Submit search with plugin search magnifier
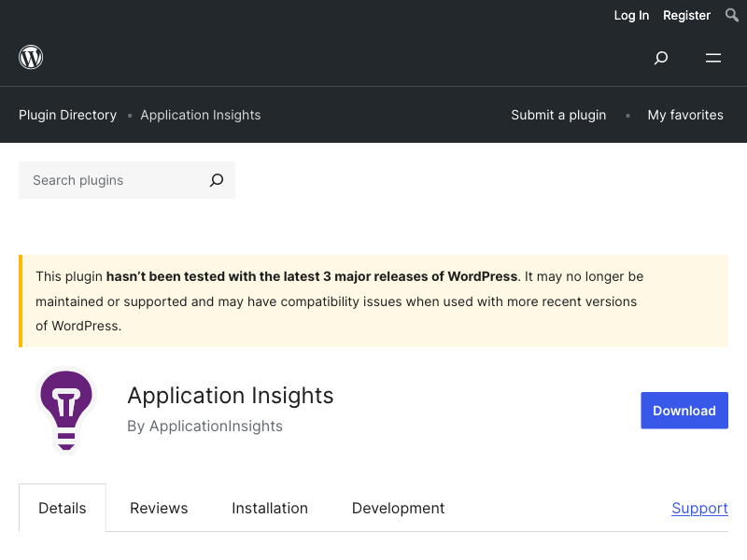 [x=217, y=180]
